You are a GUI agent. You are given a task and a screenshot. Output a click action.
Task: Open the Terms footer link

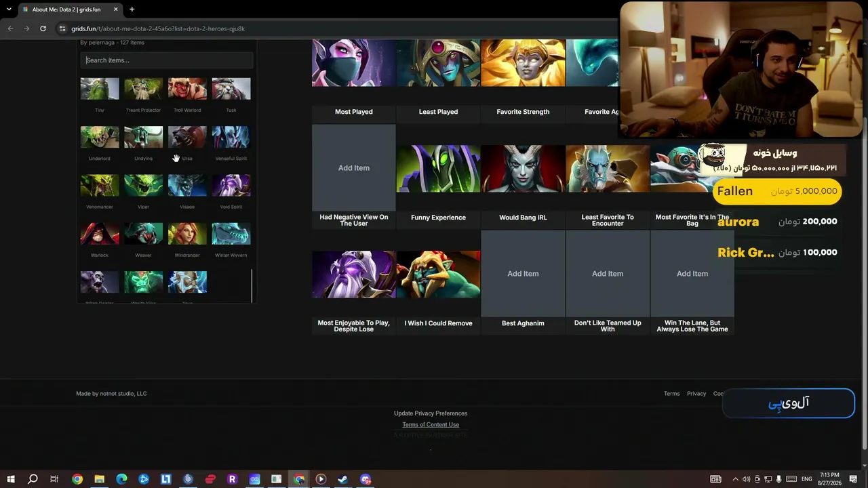672,394
